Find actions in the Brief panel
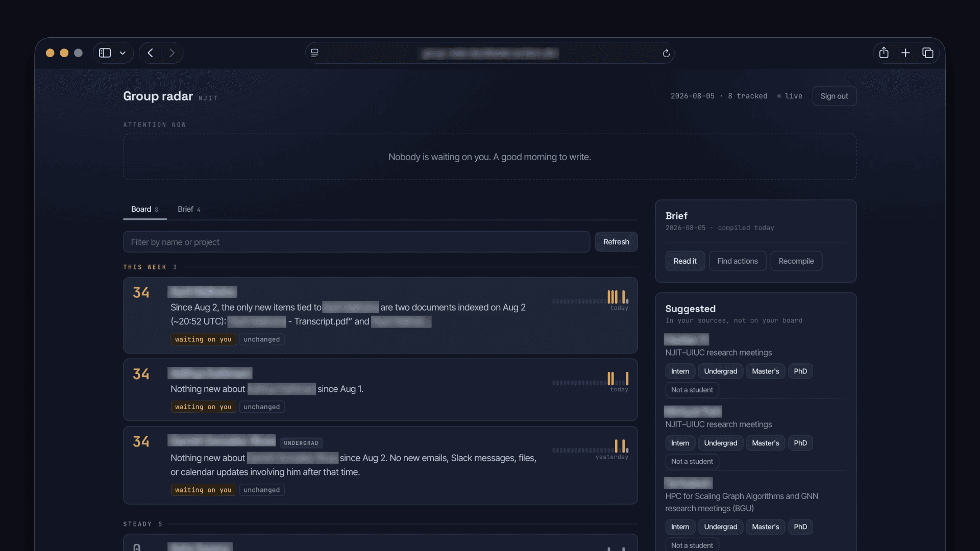Image resolution: width=980 pixels, height=551 pixels. click(738, 261)
